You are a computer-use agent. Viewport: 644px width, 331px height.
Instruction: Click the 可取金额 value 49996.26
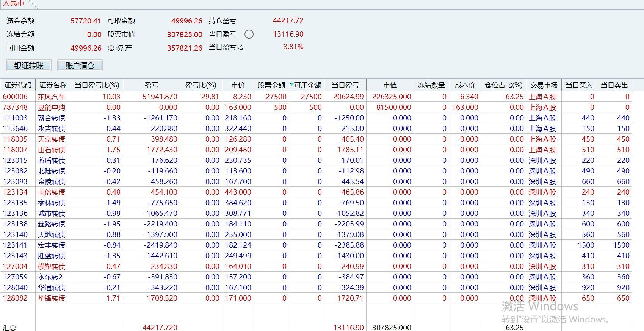186,21
